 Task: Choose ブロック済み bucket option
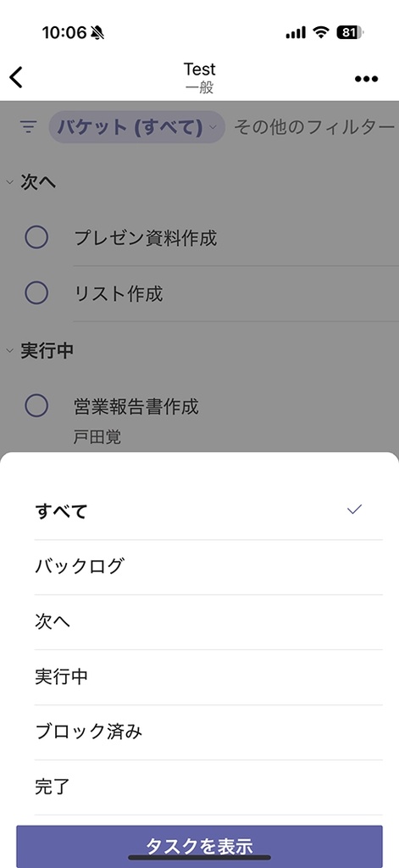tap(208, 732)
